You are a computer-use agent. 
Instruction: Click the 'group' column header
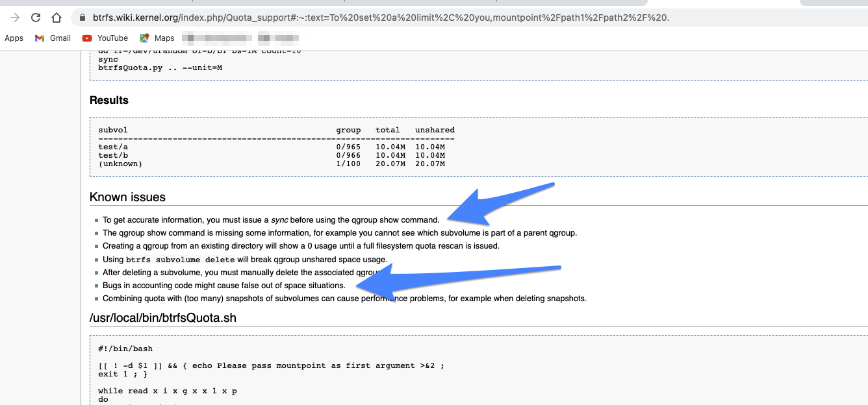point(348,130)
